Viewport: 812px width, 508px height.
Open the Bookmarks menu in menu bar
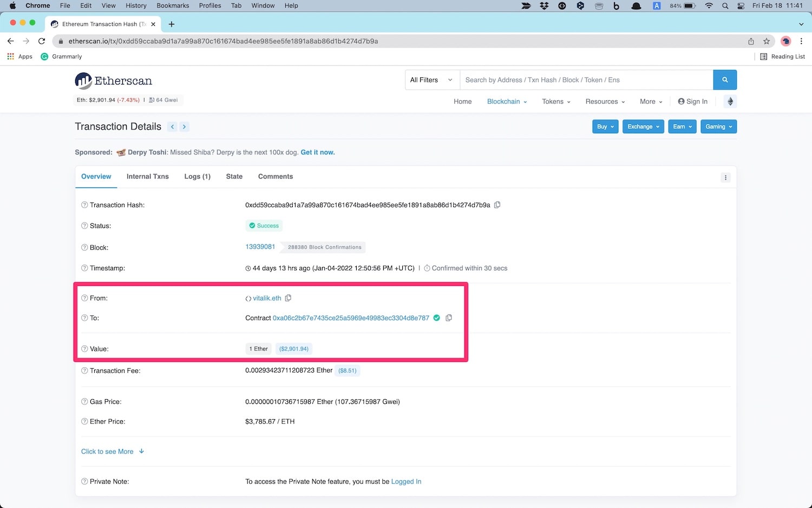click(x=173, y=5)
